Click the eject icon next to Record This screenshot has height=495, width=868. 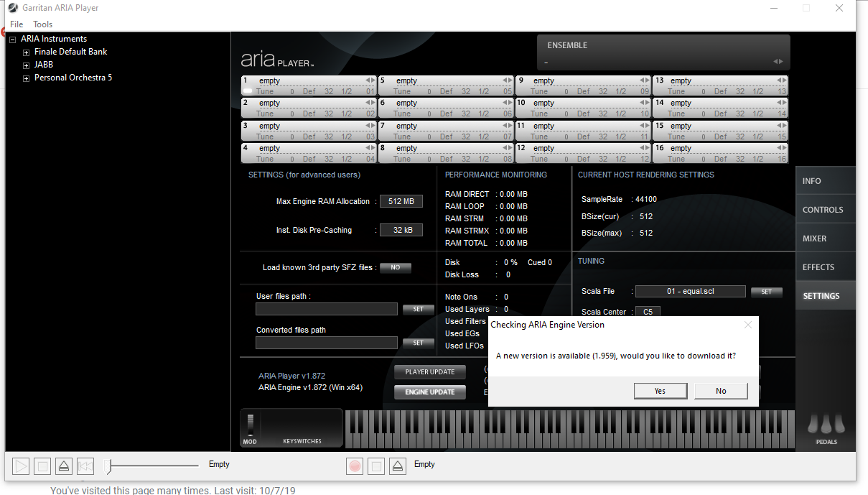pos(398,466)
